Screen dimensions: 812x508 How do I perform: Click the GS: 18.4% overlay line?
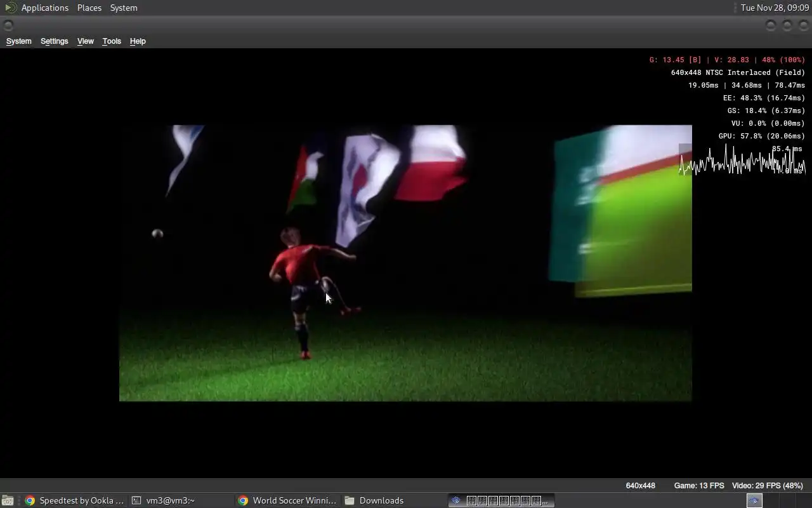point(766,110)
